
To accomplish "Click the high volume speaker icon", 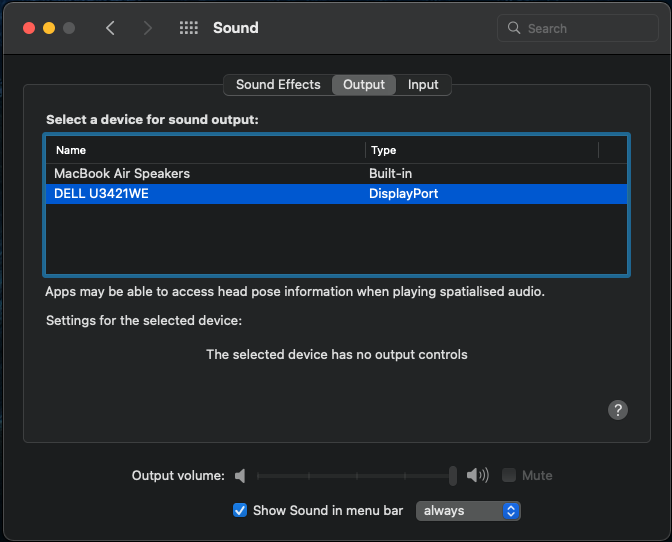I will click(x=477, y=476).
